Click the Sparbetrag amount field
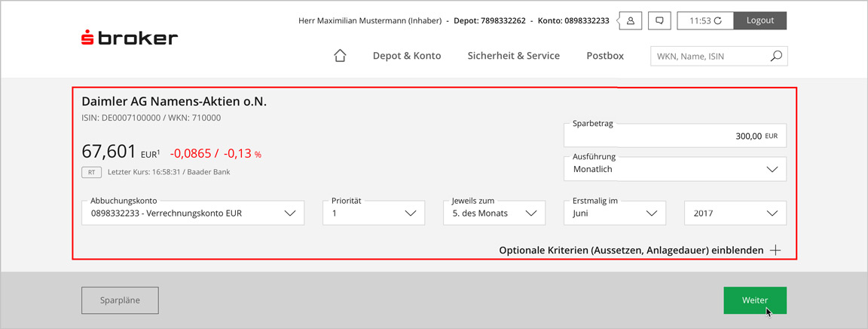Image resolution: width=868 pixels, height=329 pixels. [x=675, y=135]
